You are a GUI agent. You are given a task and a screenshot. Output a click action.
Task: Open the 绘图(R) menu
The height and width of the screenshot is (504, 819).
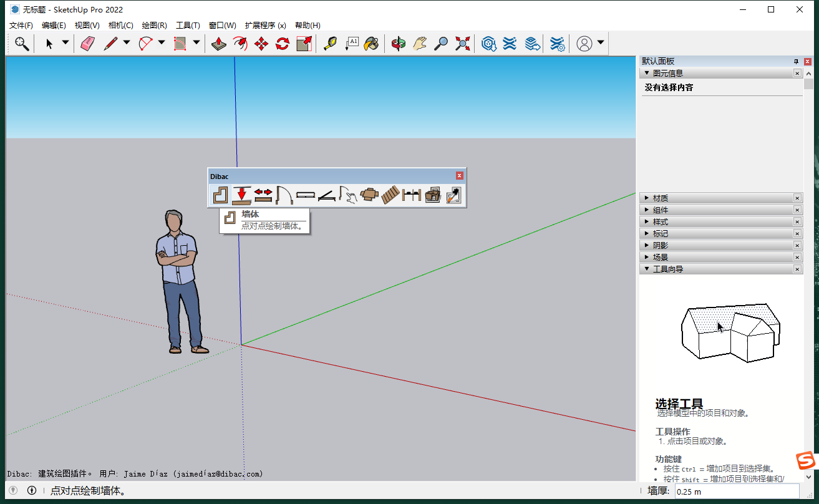(x=154, y=26)
